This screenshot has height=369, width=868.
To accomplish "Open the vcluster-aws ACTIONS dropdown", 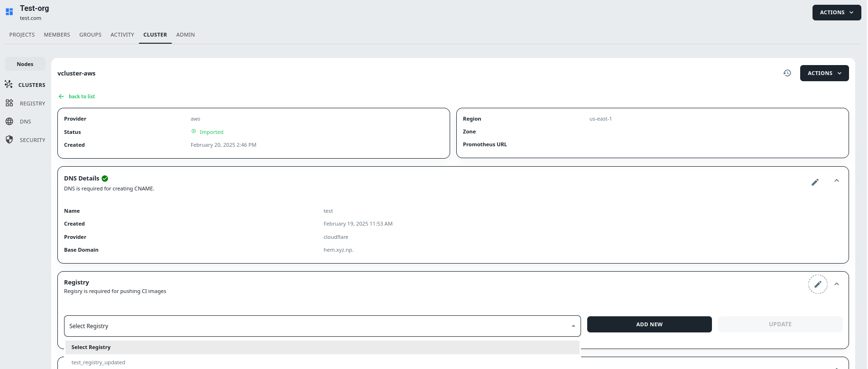I will pyautogui.click(x=824, y=73).
